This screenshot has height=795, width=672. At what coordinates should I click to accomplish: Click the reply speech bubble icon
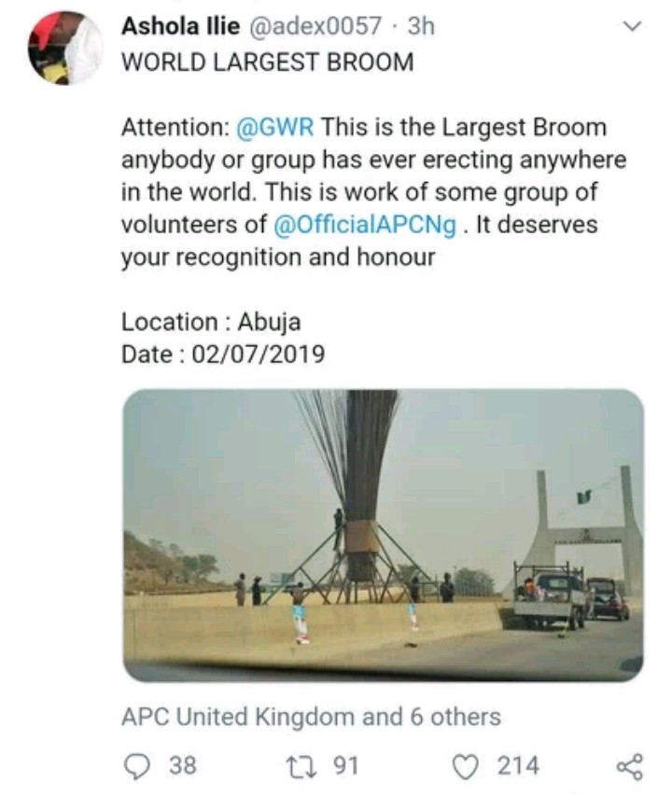(x=136, y=766)
